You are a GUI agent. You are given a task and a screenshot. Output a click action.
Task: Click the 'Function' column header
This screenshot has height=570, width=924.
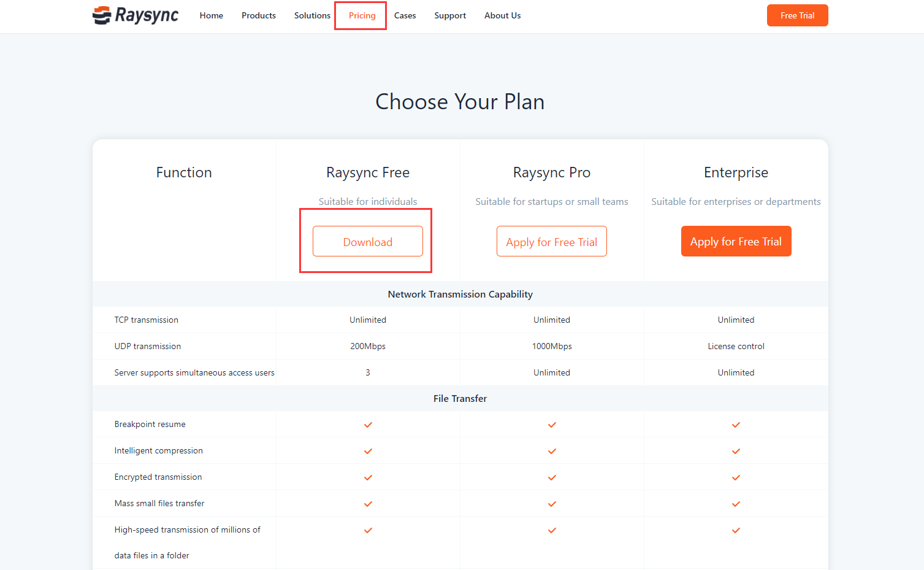pyautogui.click(x=184, y=172)
